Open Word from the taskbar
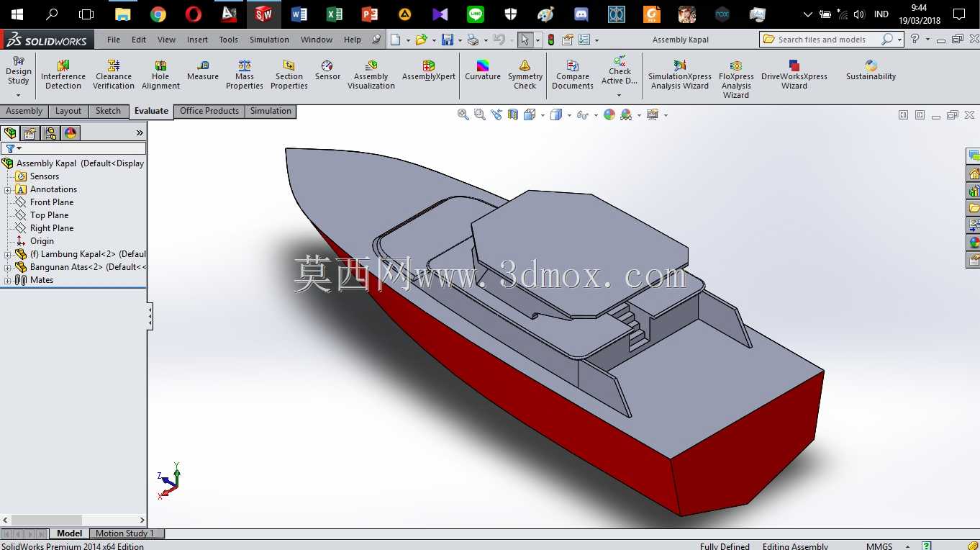This screenshot has width=980, height=550. (299, 14)
